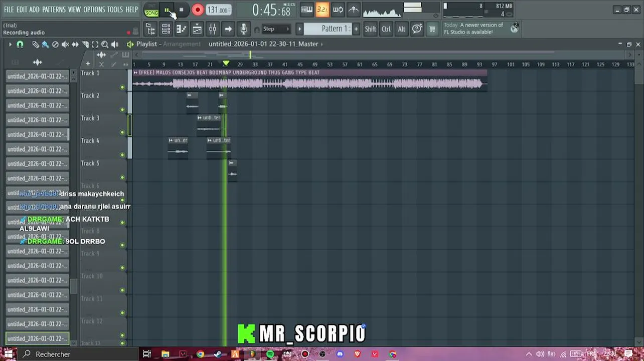The width and height of the screenshot is (644, 361).
Task: Select the playlist zoom magnifier tool
Action: [x=105, y=45]
